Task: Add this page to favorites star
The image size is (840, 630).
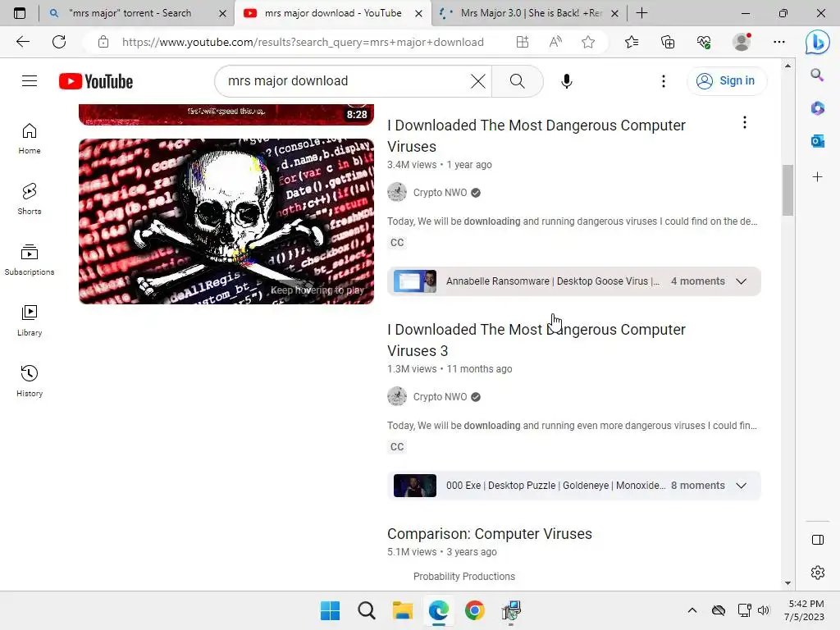Action: click(588, 42)
